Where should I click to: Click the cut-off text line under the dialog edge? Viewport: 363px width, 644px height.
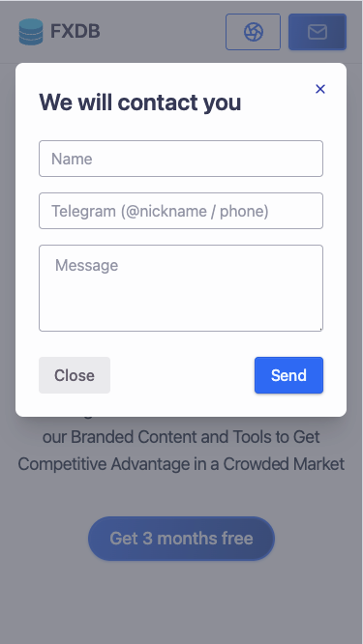[86, 418]
